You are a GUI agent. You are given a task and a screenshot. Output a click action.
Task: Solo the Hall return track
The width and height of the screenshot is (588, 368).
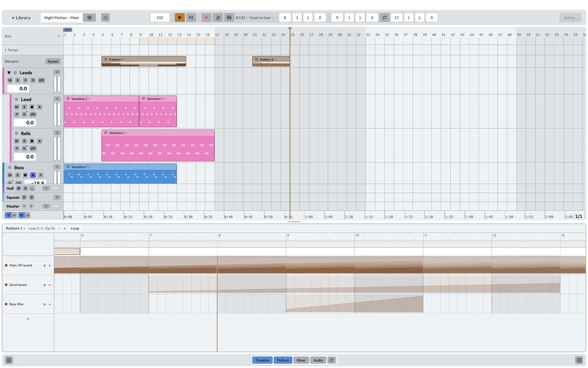25,188
